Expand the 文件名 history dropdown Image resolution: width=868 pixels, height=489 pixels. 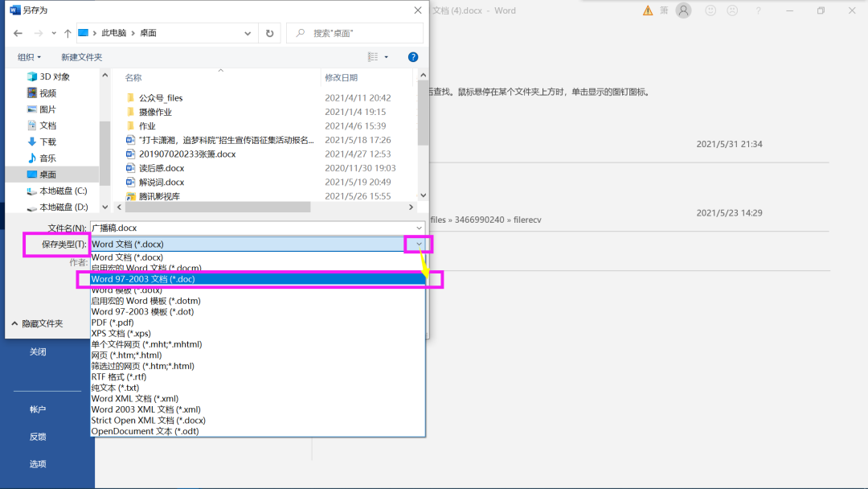click(x=419, y=228)
